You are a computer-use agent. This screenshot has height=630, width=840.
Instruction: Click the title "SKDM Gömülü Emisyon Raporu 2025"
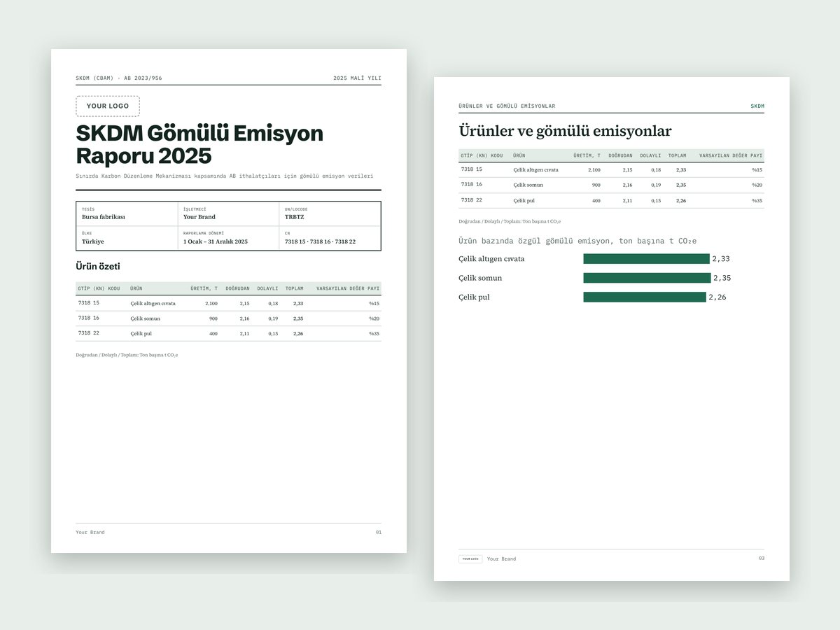pyautogui.click(x=199, y=144)
